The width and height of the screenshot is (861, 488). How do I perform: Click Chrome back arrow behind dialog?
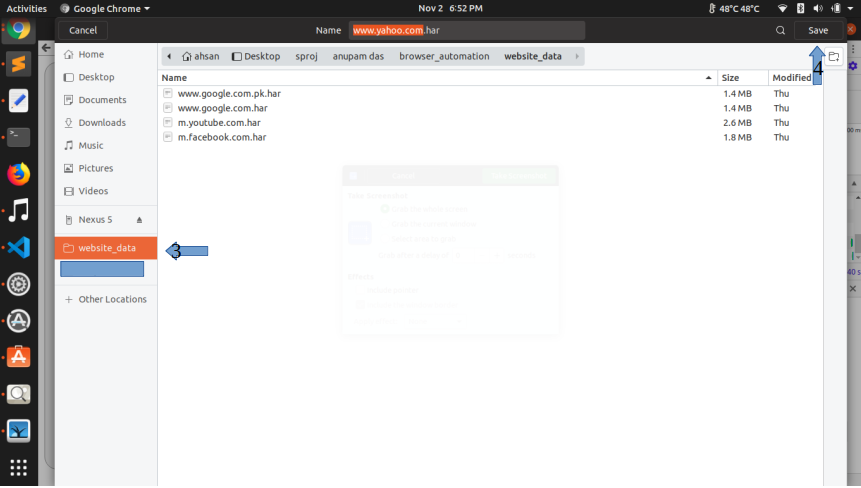(46, 48)
